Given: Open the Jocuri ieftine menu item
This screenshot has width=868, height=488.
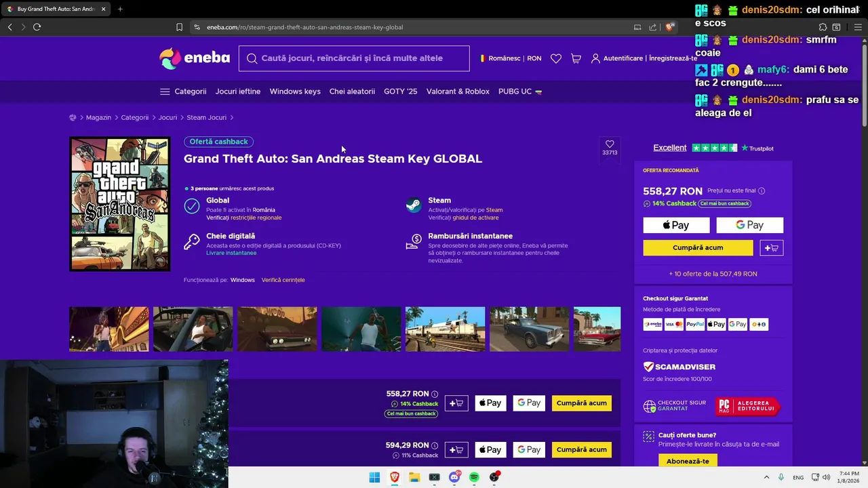Looking at the screenshot, I should pyautogui.click(x=238, y=91).
